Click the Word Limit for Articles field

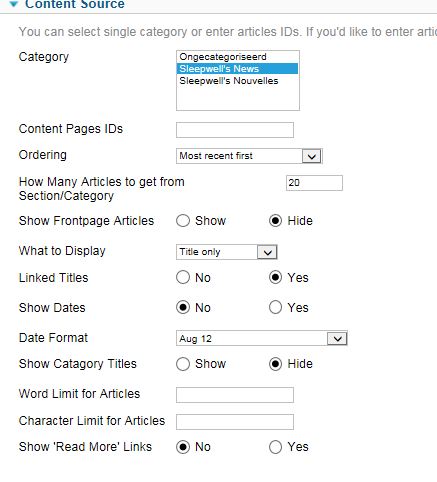pos(235,395)
